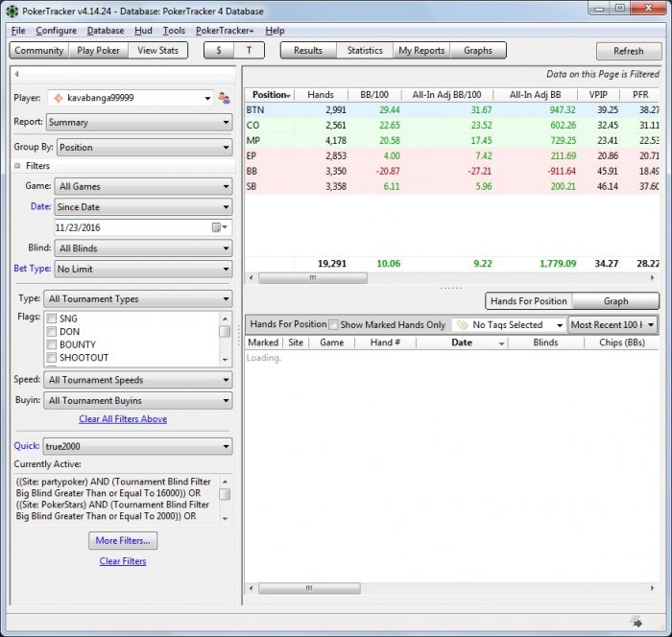Click the player selection icon beside the name field
This screenshot has width=672, height=637.
224,98
